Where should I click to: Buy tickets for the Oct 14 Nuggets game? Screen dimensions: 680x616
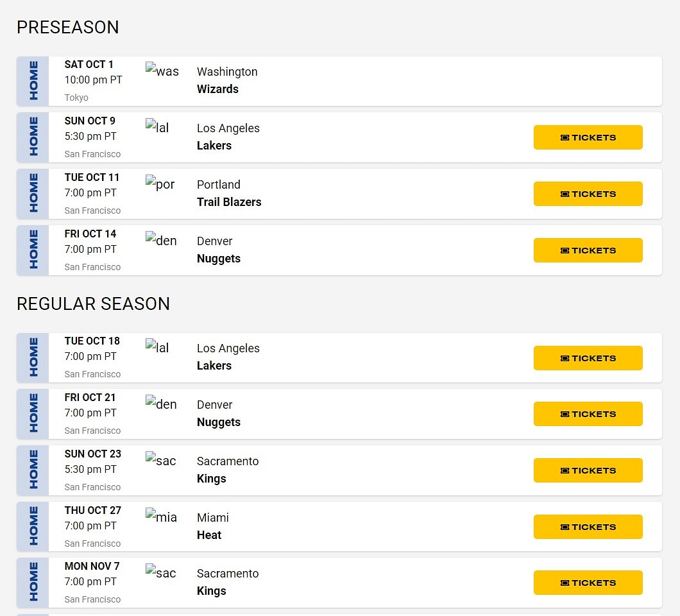[588, 250]
